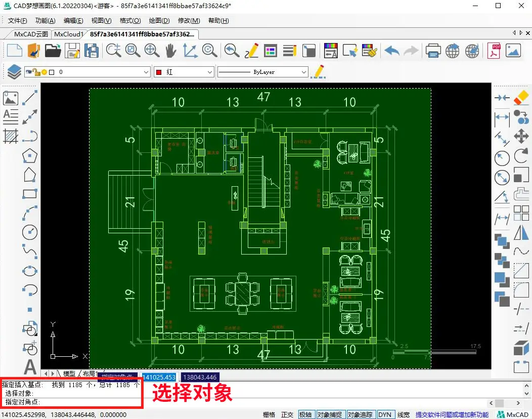Open the layer selection dropdown
This screenshot has width=532, height=419.
146,72
